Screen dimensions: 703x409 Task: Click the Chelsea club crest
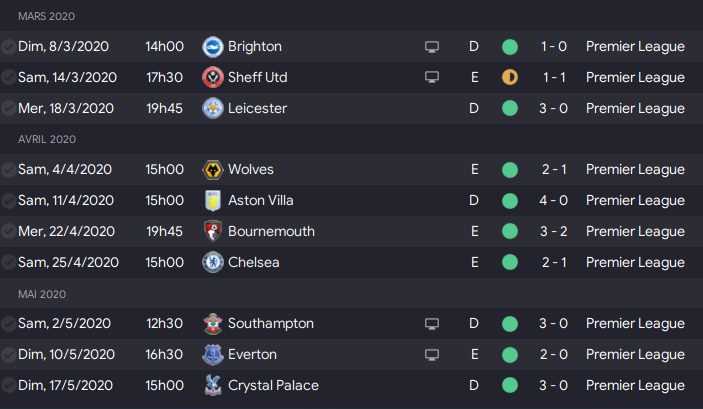point(213,262)
